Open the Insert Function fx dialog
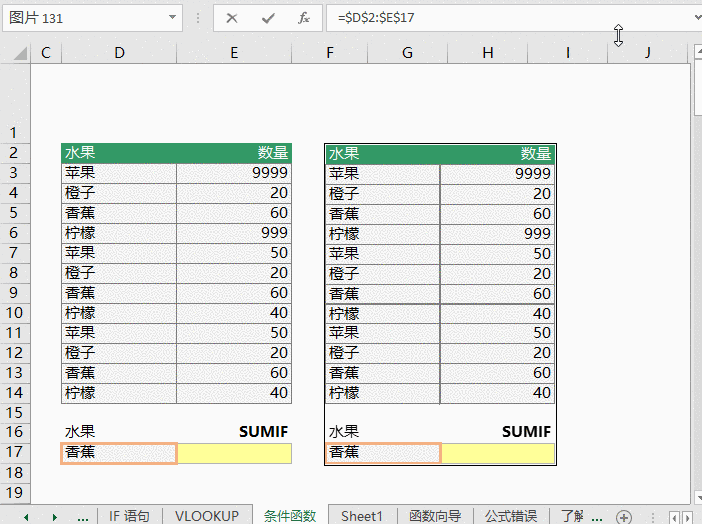The image size is (702, 524). click(x=304, y=18)
